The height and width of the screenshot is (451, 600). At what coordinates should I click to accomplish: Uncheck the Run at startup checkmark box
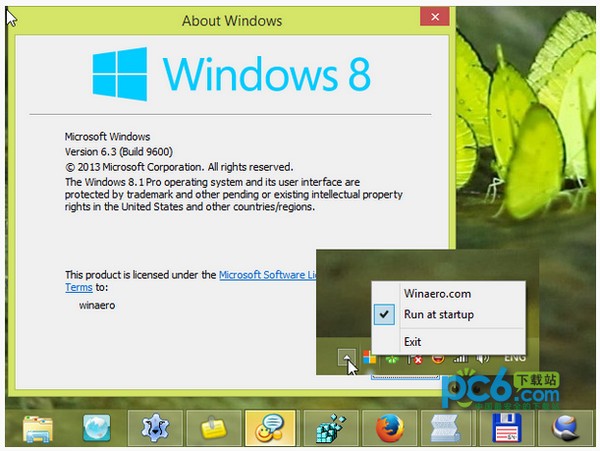pyautogui.click(x=384, y=314)
